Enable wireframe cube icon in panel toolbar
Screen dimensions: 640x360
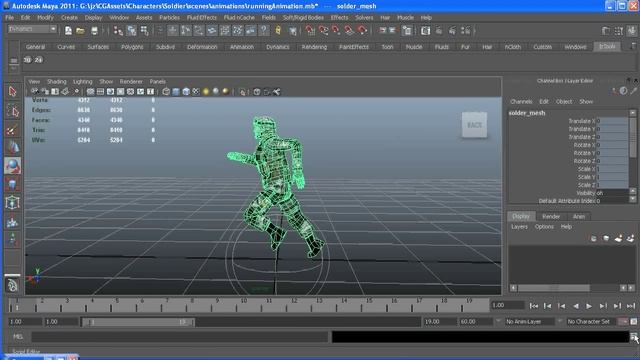[166, 92]
